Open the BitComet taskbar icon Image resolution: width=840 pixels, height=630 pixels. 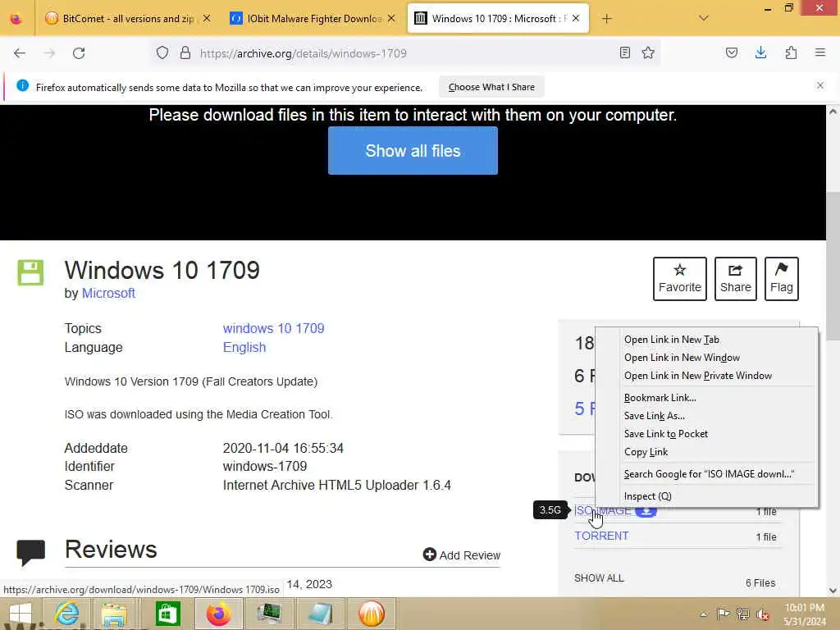(372, 614)
